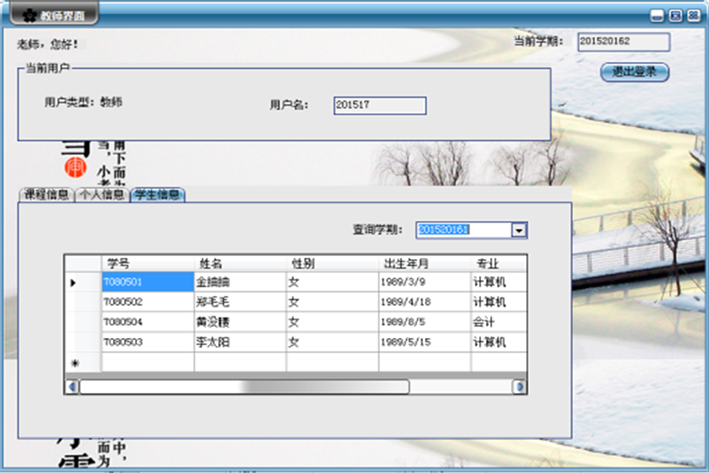
Task: Expand the 查询学期 dropdown arrow
Action: click(519, 230)
